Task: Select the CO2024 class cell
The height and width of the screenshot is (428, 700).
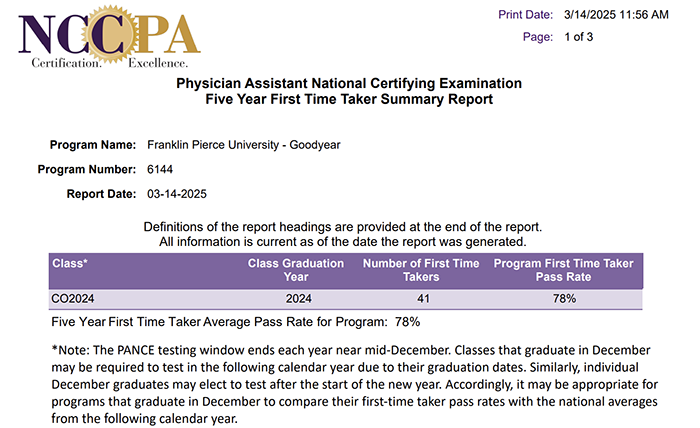Action: 73,299
